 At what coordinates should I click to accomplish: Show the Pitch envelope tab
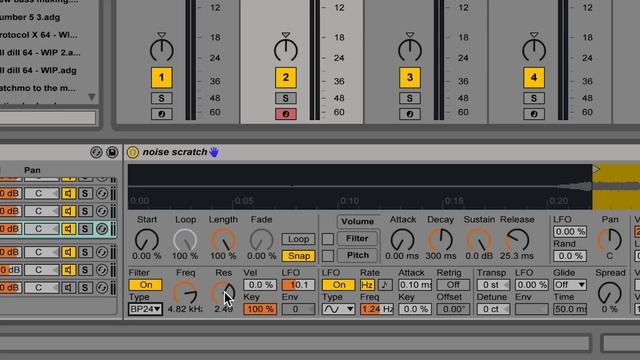(358, 256)
